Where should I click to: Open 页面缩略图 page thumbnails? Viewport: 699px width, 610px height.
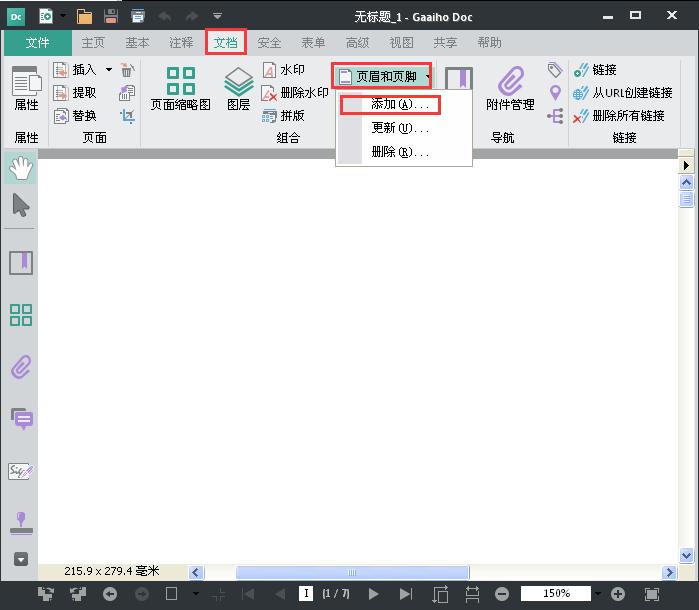(x=181, y=88)
